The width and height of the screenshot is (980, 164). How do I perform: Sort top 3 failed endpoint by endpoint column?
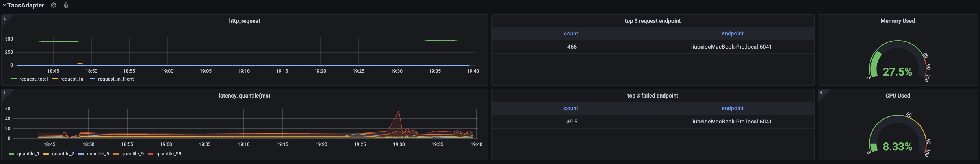click(x=732, y=108)
